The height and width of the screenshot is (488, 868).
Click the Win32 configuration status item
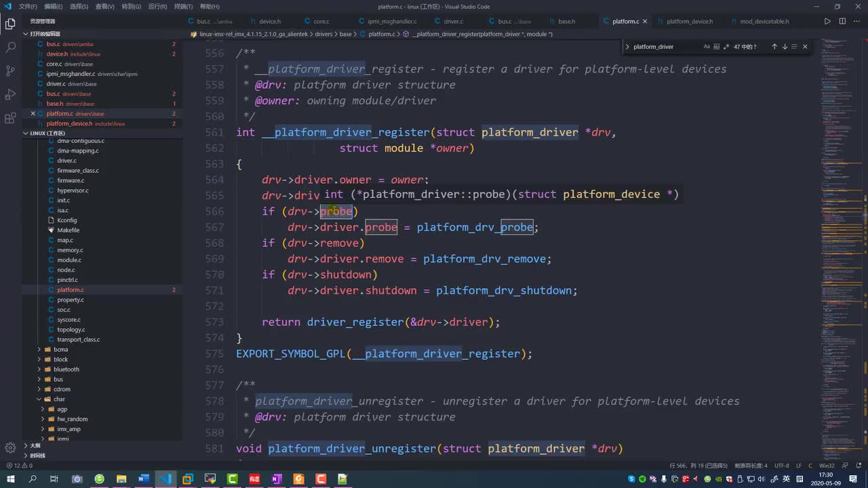[827, 466]
